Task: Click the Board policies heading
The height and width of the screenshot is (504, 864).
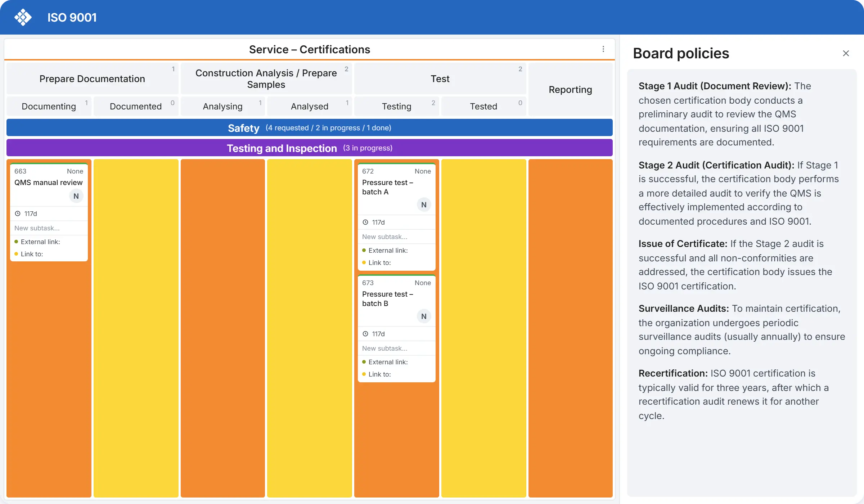Action: (x=681, y=53)
